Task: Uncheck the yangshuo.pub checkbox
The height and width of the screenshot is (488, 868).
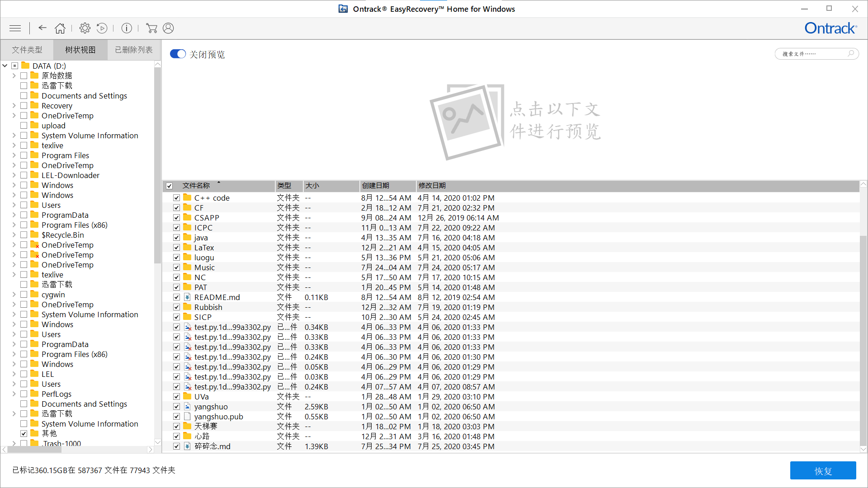Action: tap(177, 417)
